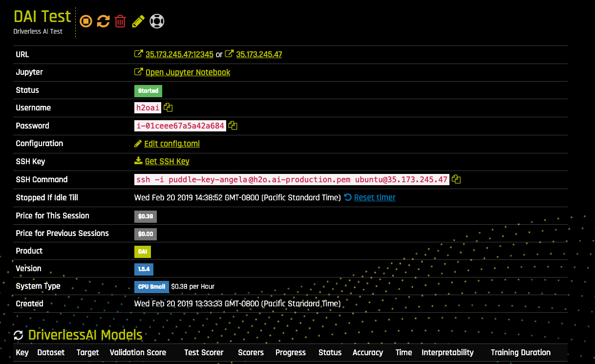Click the Driverless AI Test subtitle
Screen dimensions: 595x364
(x=39, y=31)
